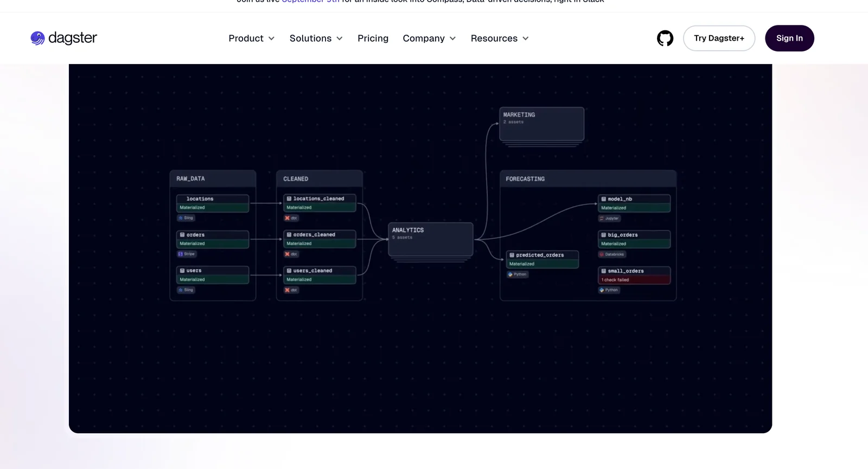The image size is (868, 469).
Task: Select the RAW_DATA group header
Action: pos(213,178)
